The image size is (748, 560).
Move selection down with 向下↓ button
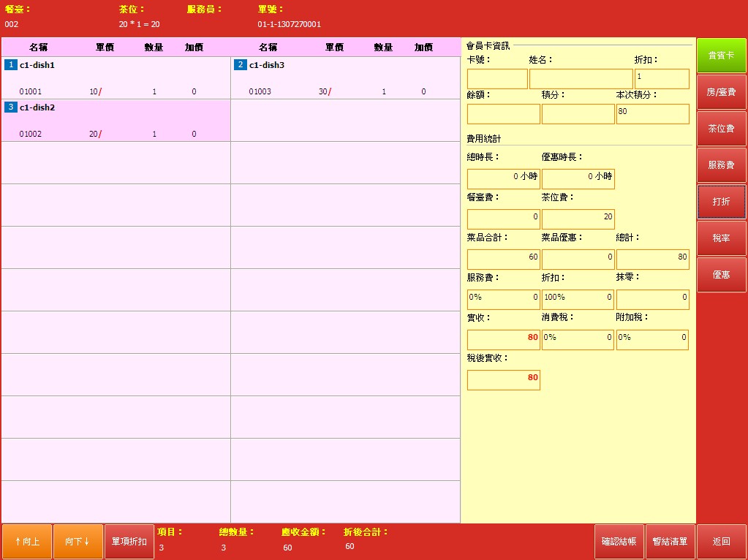click(x=78, y=542)
